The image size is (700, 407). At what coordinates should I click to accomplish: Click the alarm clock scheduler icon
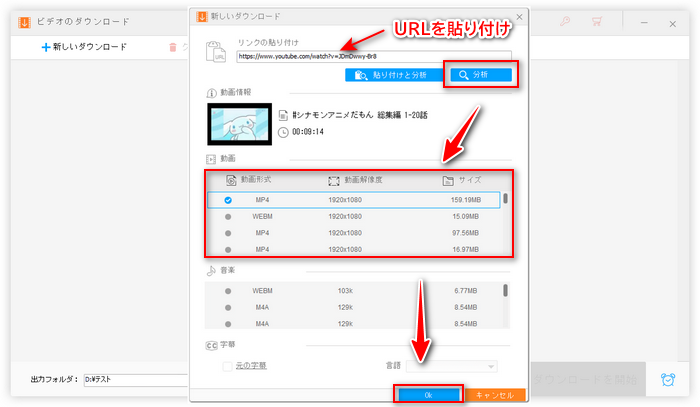[x=667, y=379]
